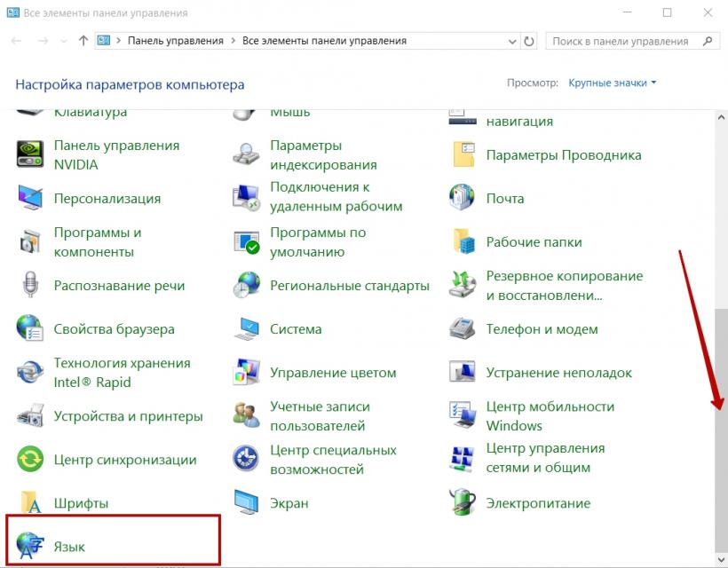Click the refresh button in address bar
The width and height of the screenshot is (728, 568).
(x=530, y=41)
